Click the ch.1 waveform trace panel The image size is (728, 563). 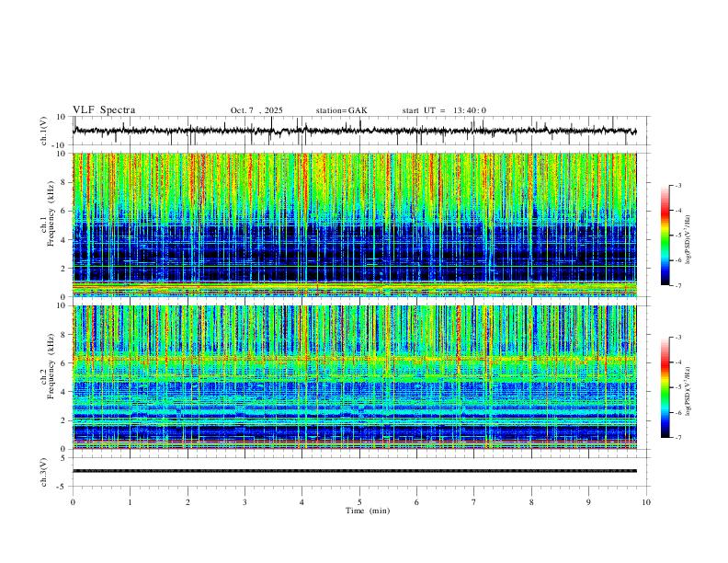click(355, 131)
